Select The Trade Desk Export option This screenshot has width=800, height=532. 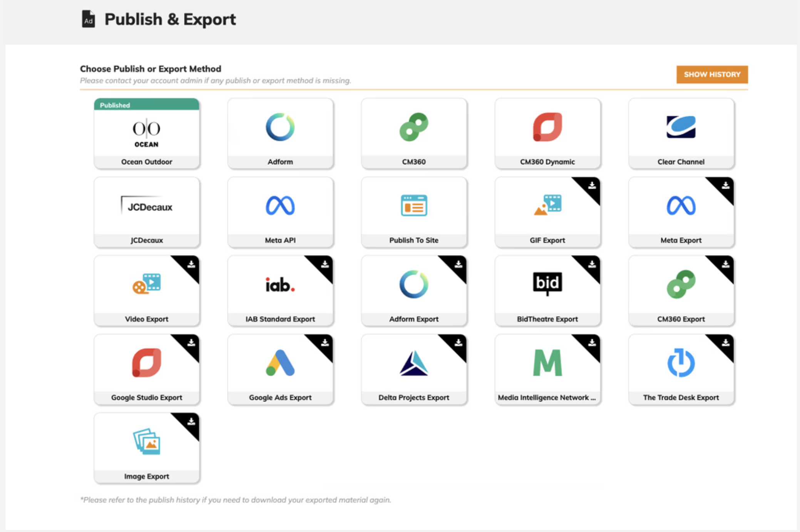click(x=681, y=369)
